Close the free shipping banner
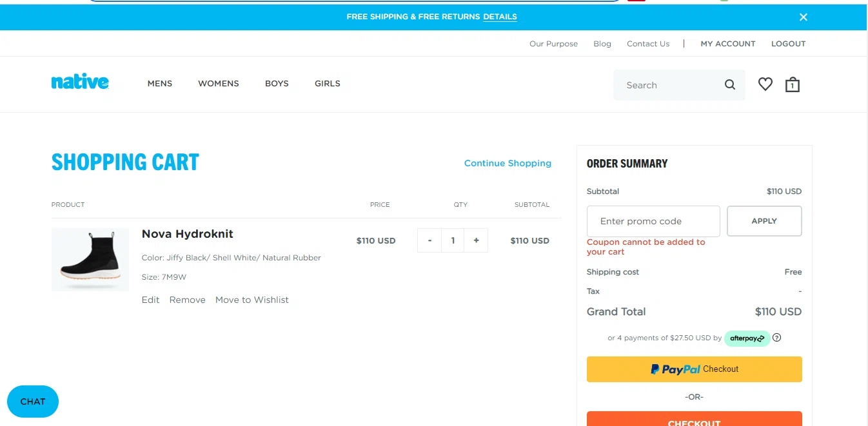Image resolution: width=868 pixels, height=426 pixels. tap(804, 17)
